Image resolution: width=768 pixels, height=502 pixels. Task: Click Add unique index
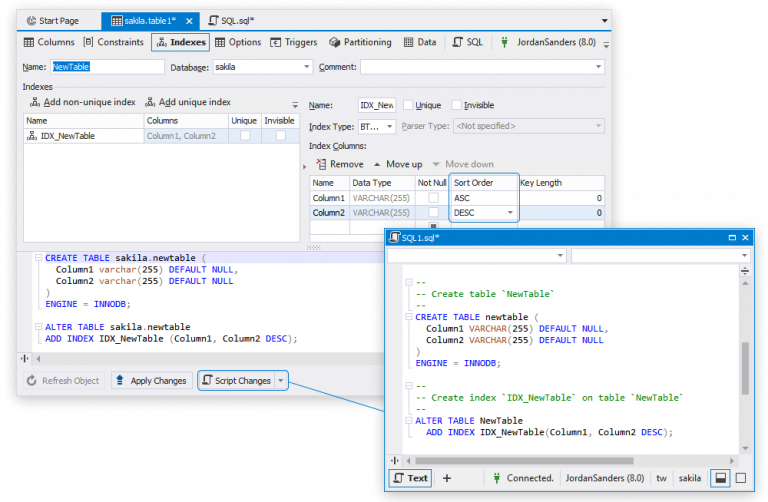click(188, 102)
